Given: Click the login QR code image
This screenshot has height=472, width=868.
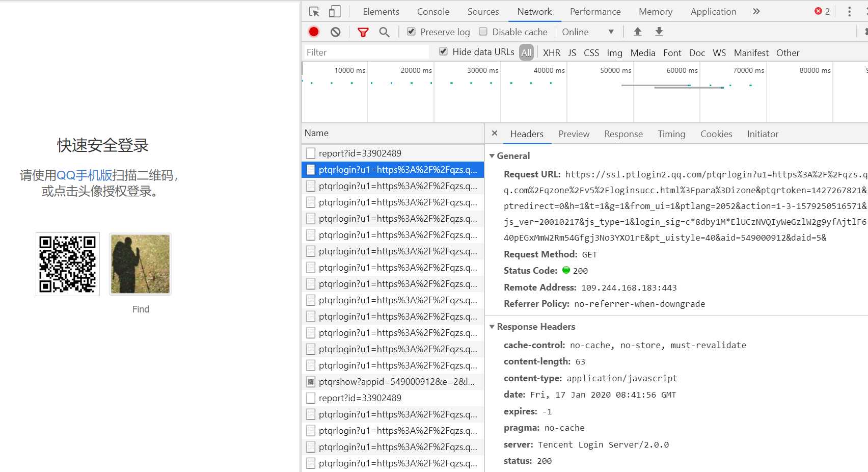Looking at the screenshot, I should pyautogui.click(x=68, y=264).
